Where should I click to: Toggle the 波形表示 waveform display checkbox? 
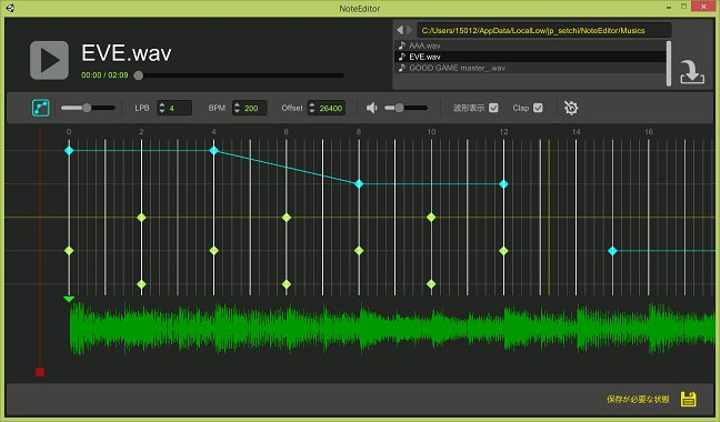point(493,108)
